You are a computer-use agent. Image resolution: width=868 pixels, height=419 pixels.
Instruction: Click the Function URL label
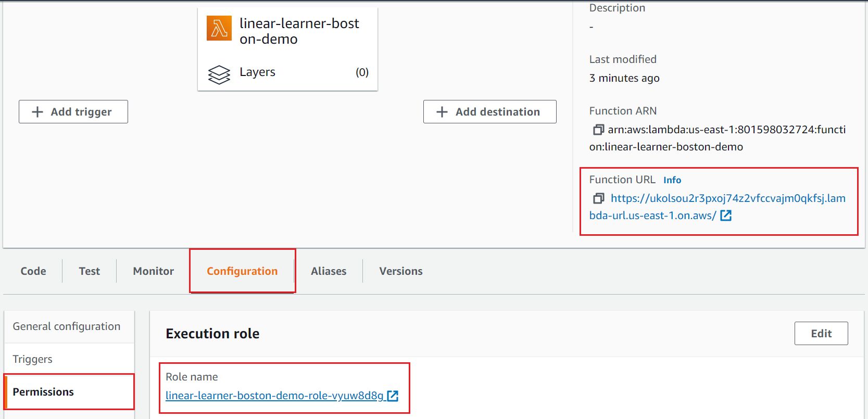622,180
